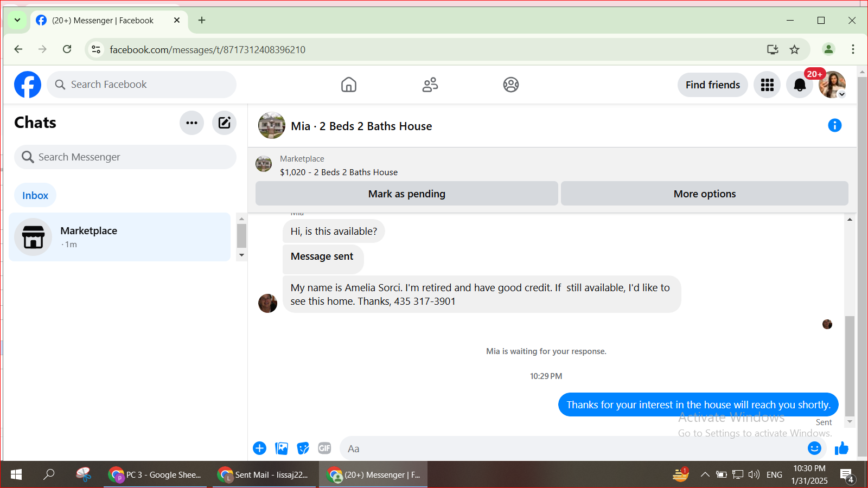Image resolution: width=868 pixels, height=488 pixels.
Task: Go to the Home feed icon
Action: [349, 85]
